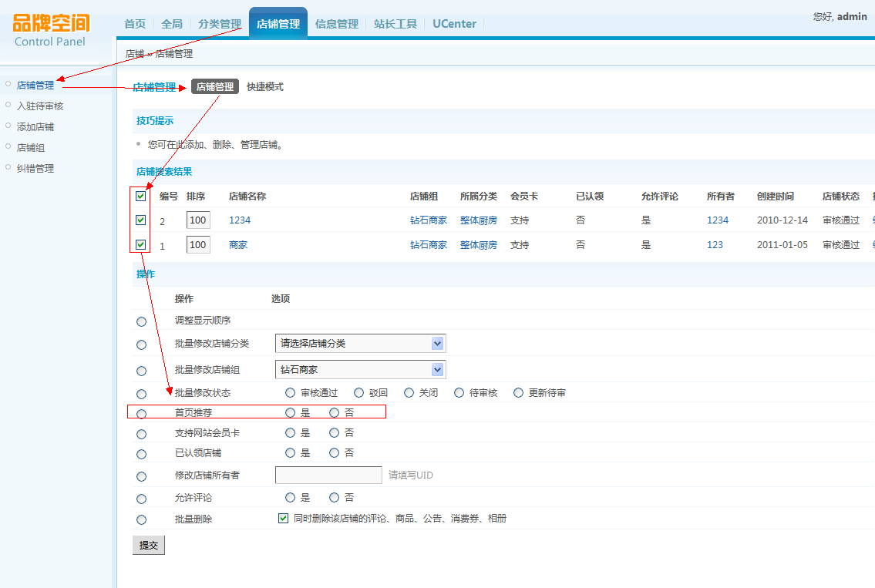Choose 是 for 首页推荐
Image resolution: width=875 pixels, height=588 pixels.
pyautogui.click(x=291, y=413)
